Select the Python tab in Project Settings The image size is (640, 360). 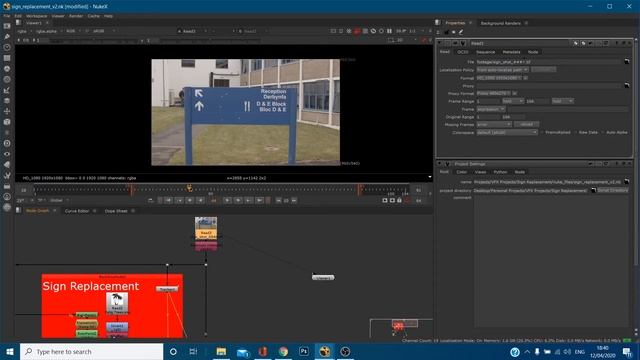click(500, 172)
